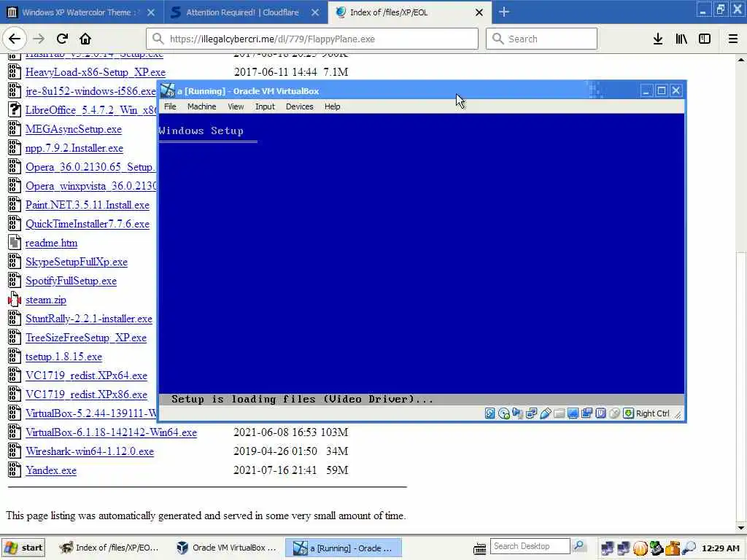This screenshot has height=560, width=747.
Task: Open the VirtualBox Devices menu
Action: (x=299, y=106)
